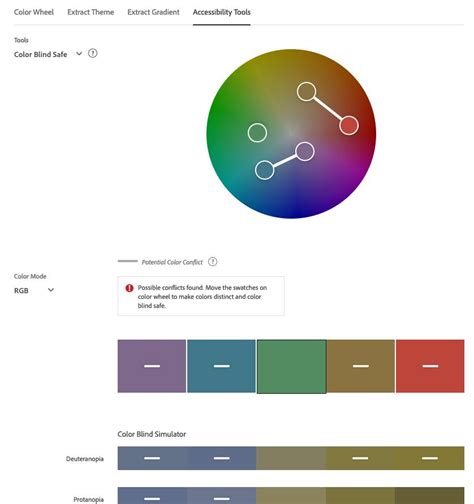The width and height of the screenshot is (474, 504).
Task: Click the first Protanopia simulated swatch
Action: [x=152, y=496]
